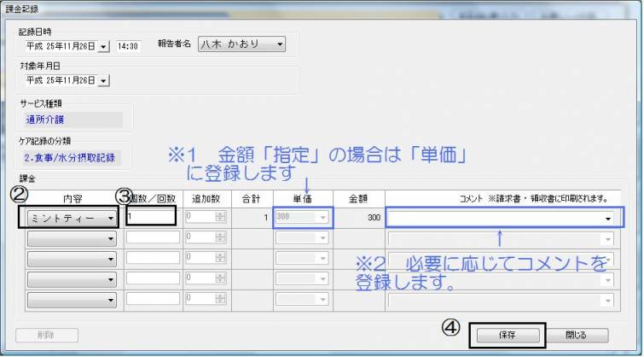Click the 14:30 time field
Viewport: 644px width, 357px height.
coord(128,47)
